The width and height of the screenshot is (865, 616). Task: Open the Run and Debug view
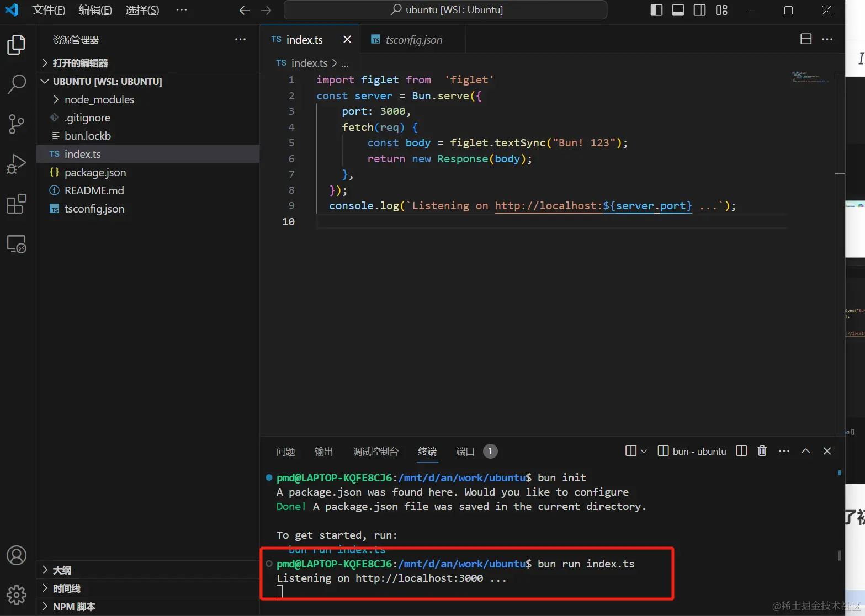coord(17,164)
